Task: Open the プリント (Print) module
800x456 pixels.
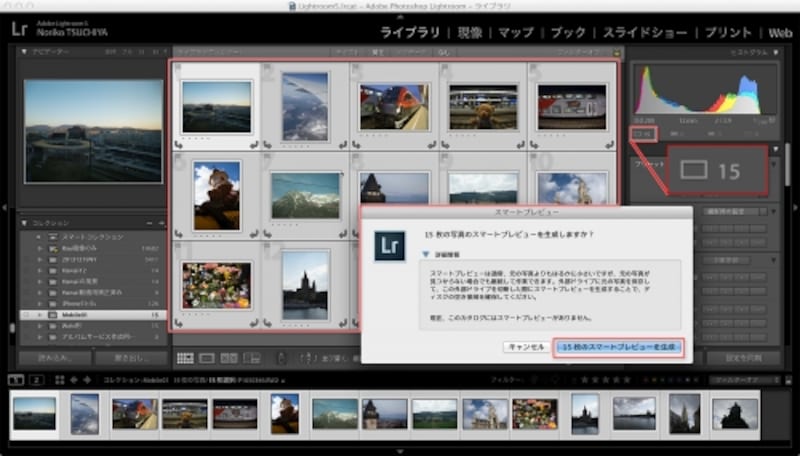Action: [728, 33]
